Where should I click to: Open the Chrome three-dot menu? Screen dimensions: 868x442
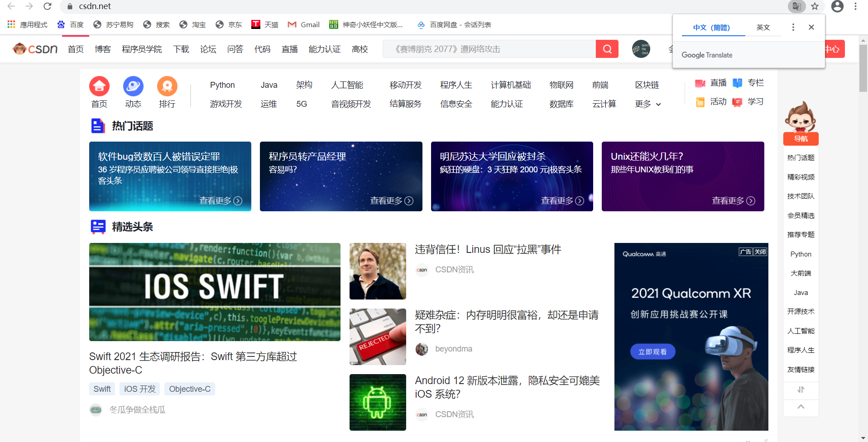point(855,6)
